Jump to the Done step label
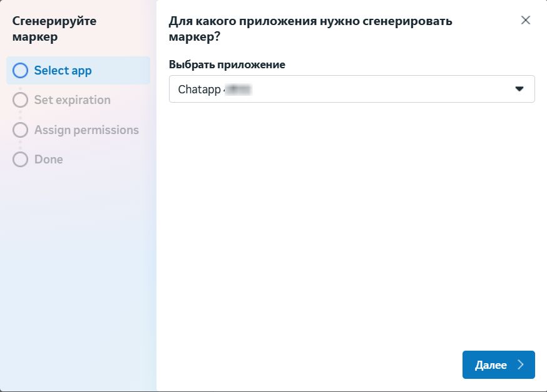The image size is (547, 392). coord(49,160)
